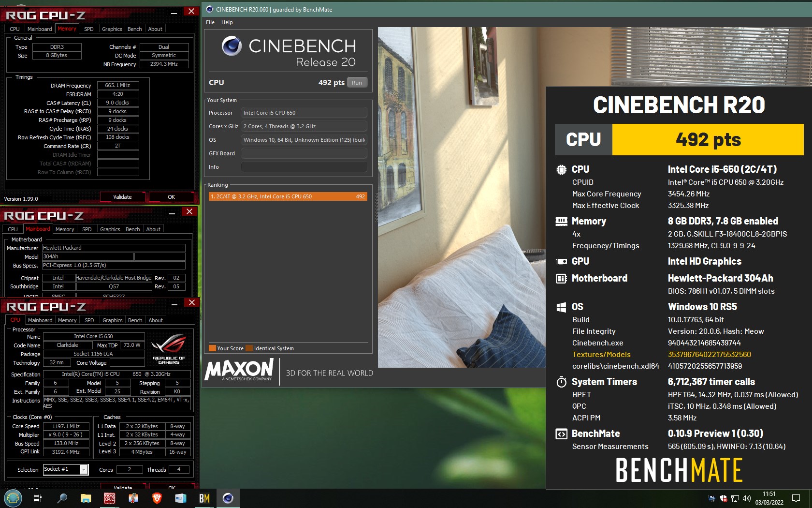Screen dimensions: 812x508
Task: Switch to BenchMate taskbar icon
Action: (x=204, y=498)
